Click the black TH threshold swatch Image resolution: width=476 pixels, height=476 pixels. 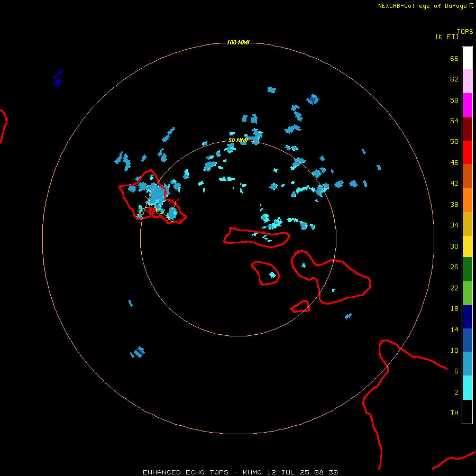click(x=467, y=411)
